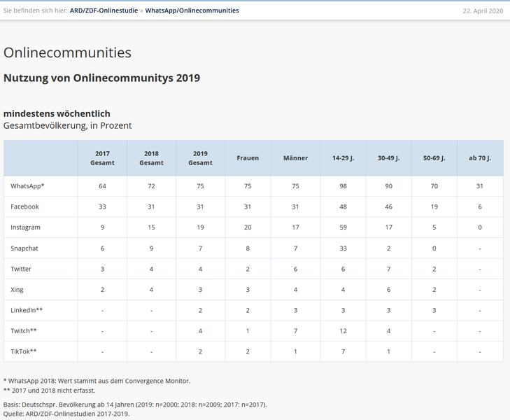Click Snapchat 14-29 J. value 33

343,248
